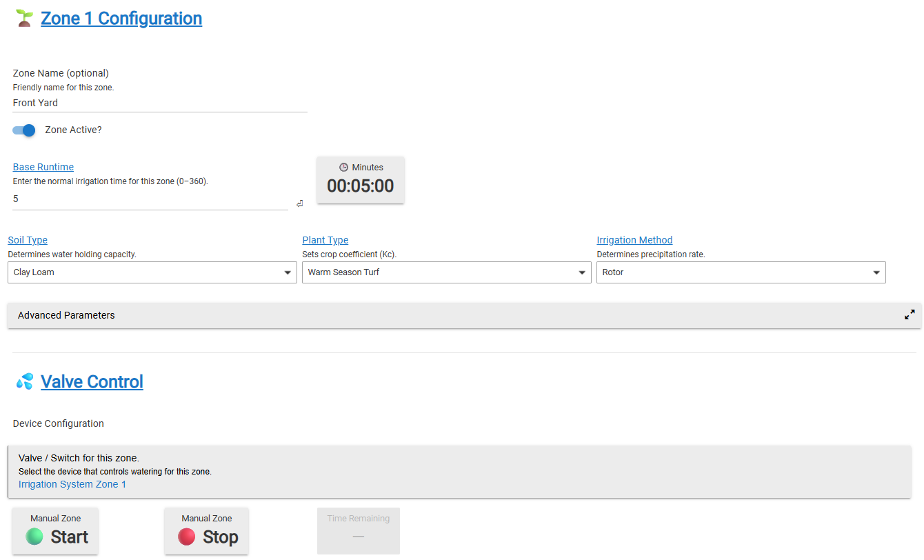Click the Time Remaining tile
924x560 pixels.
point(358,530)
